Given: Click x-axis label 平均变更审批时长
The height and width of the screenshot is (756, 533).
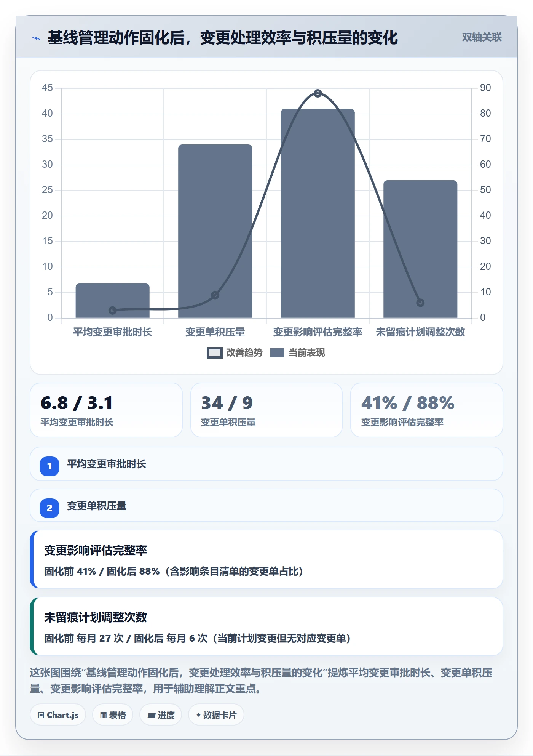Looking at the screenshot, I should 112,332.
